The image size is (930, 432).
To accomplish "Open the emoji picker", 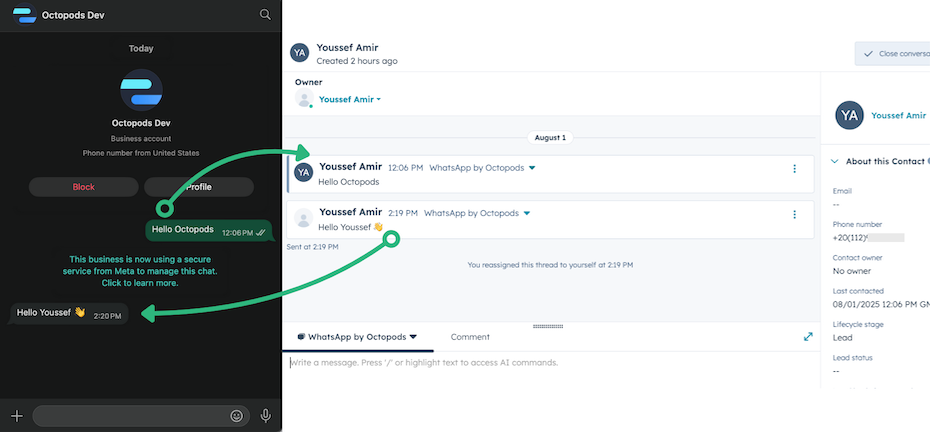I will pyautogui.click(x=237, y=415).
